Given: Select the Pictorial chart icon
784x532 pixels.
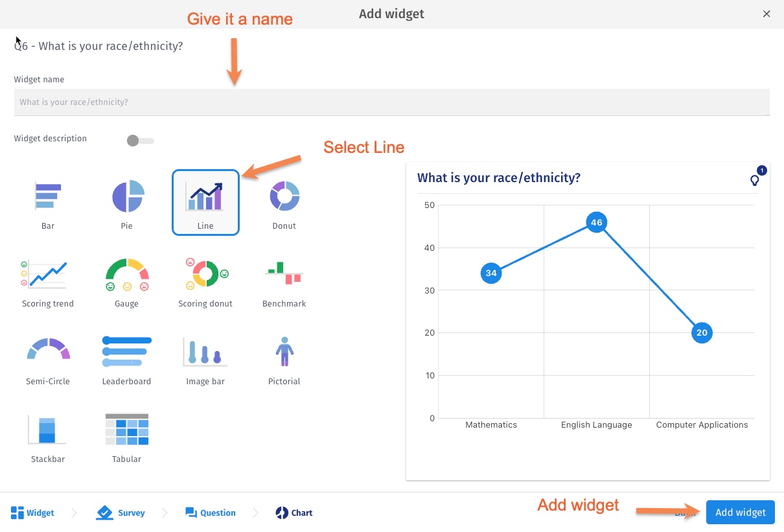Looking at the screenshot, I should (284, 352).
